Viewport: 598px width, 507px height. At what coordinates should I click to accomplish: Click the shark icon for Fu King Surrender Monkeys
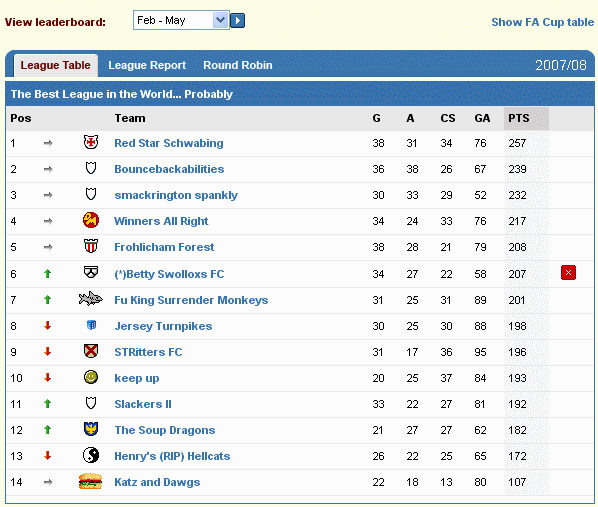point(90,299)
